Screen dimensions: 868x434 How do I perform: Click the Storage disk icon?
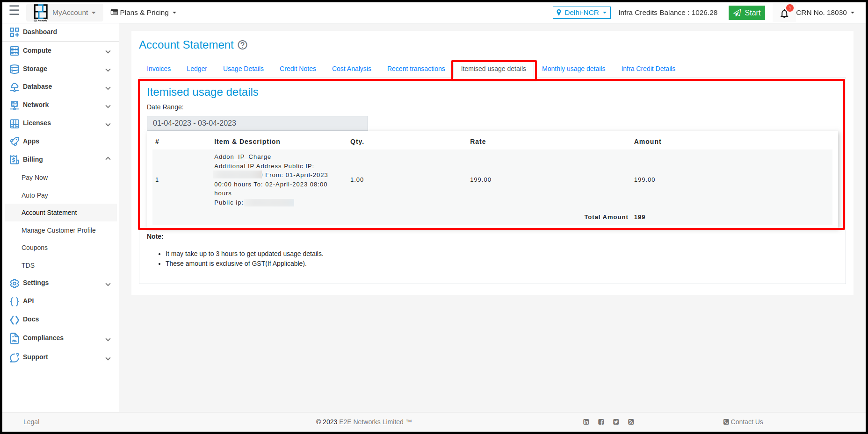pyautogui.click(x=14, y=69)
